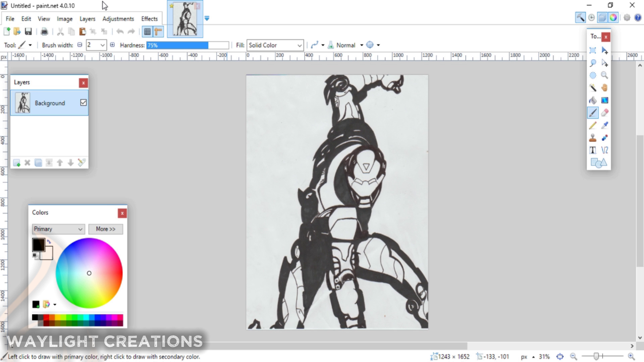Viewport: 644px width, 362px height.
Task: Select the Eraser tool
Action: click(x=604, y=113)
